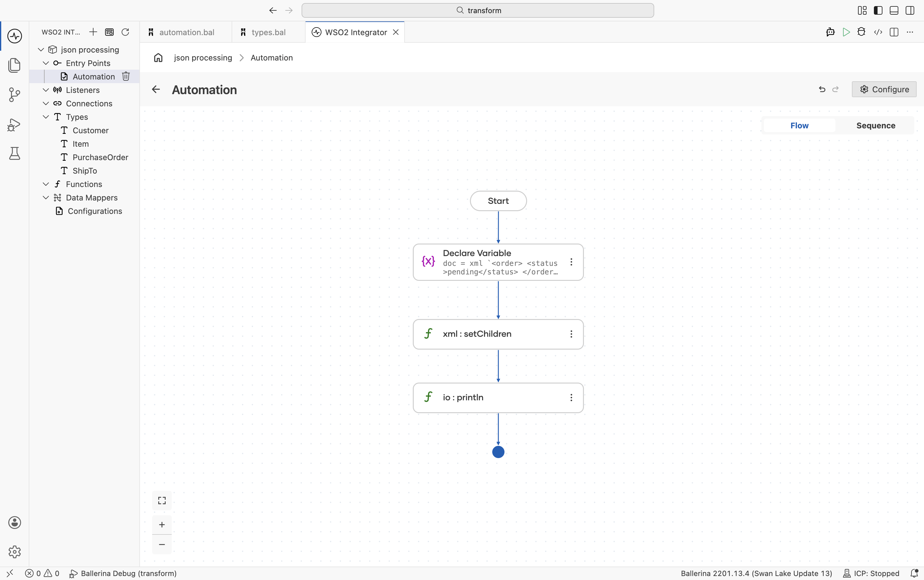This screenshot has width=924, height=580.
Task: Click the Debug bug icon in editor toolbar
Action: tap(861, 32)
